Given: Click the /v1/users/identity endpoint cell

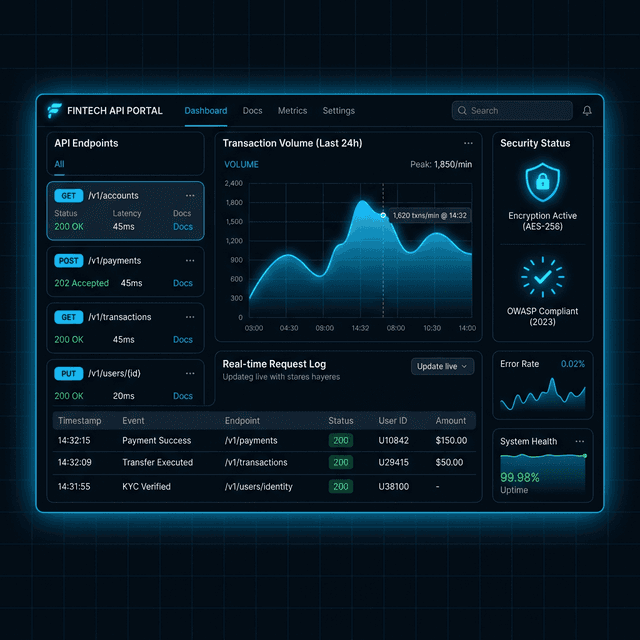Looking at the screenshot, I should [258, 487].
